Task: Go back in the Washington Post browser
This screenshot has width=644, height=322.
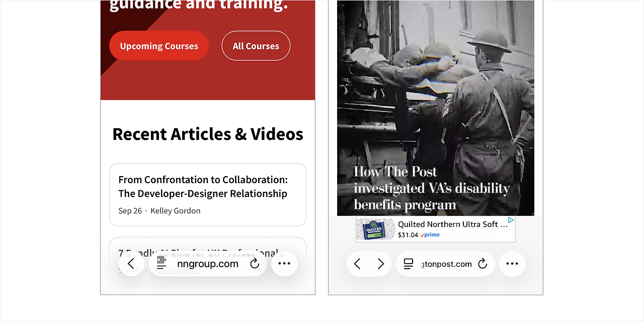Action: tap(357, 264)
